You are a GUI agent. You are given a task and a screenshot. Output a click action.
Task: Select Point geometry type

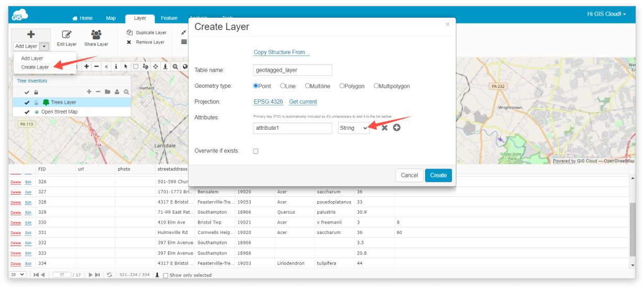click(x=256, y=86)
